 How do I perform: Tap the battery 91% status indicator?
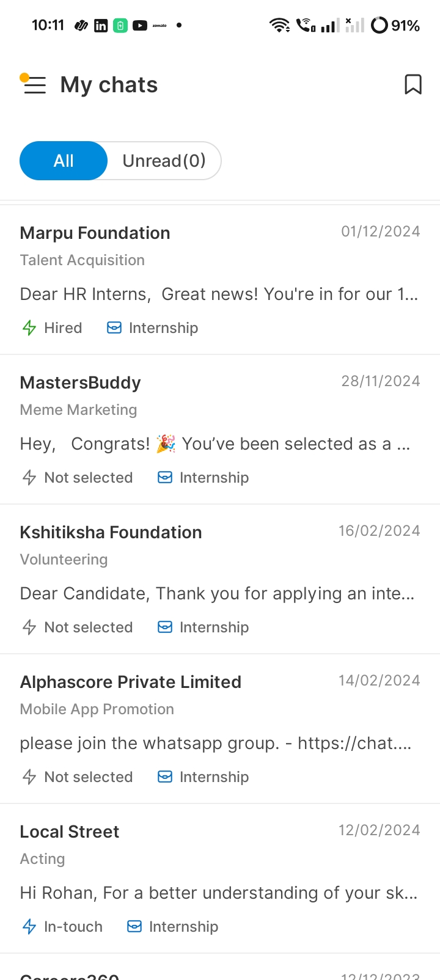(x=395, y=26)
